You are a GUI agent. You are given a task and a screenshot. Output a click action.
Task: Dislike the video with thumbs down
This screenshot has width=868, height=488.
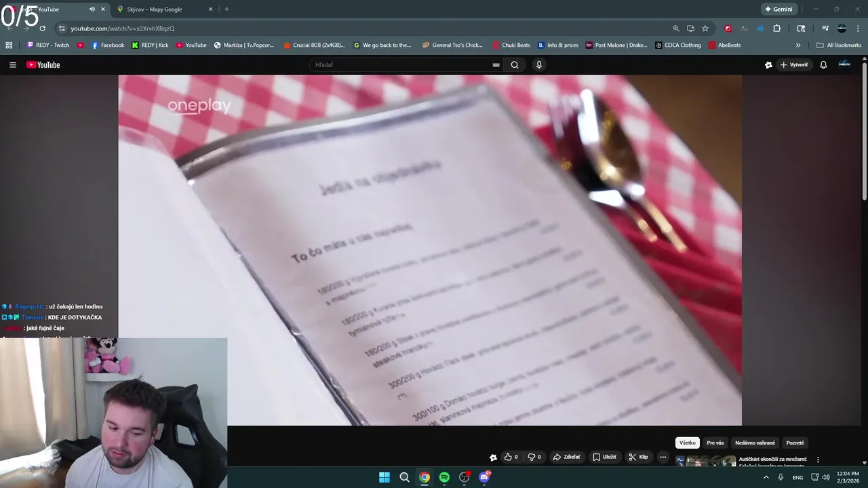534,457
